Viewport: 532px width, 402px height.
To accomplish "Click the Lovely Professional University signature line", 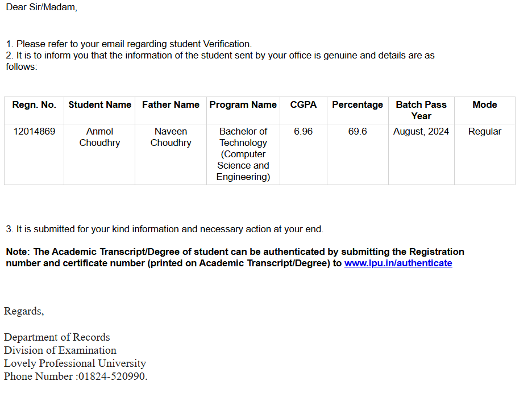I will (75, 363).
